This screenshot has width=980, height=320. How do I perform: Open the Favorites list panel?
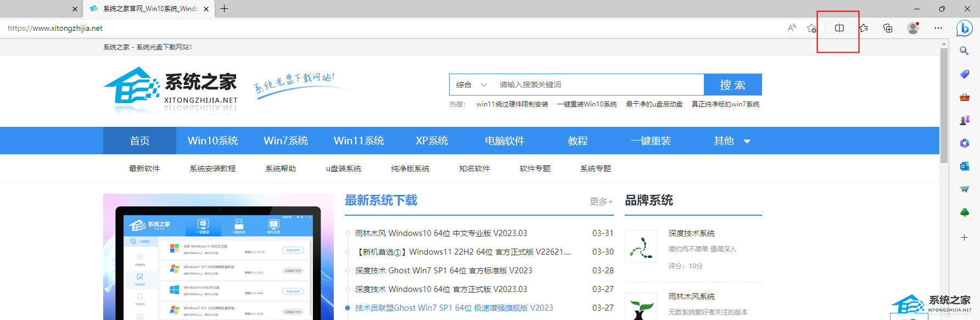point(864,28)
